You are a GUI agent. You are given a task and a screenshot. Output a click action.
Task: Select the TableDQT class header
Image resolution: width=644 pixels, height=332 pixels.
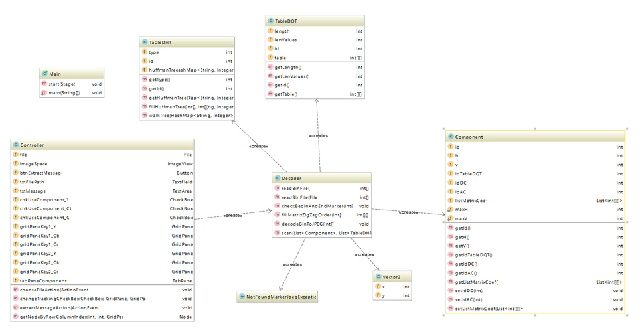pyautogui.click(x=315, y=21)
